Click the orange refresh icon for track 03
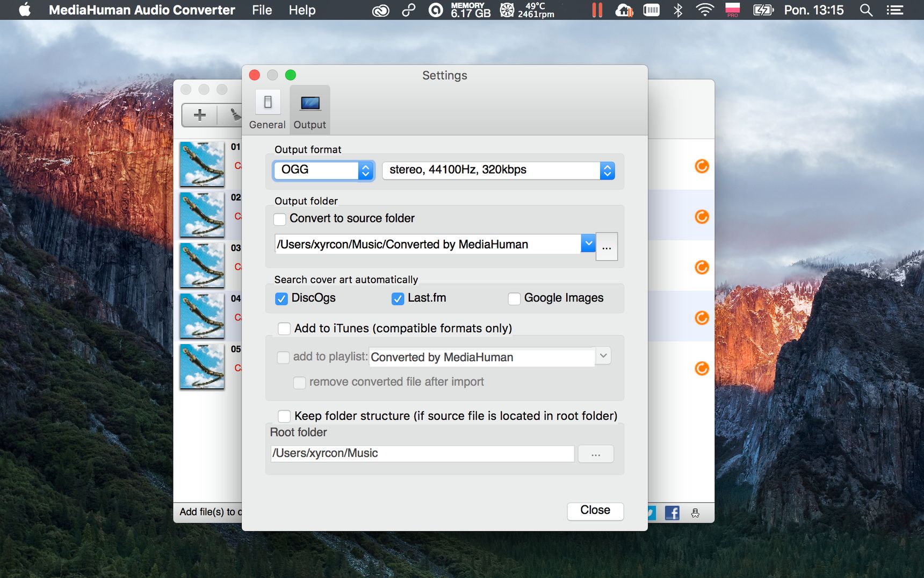Screen dimensions: 924x578 point(702,267)
